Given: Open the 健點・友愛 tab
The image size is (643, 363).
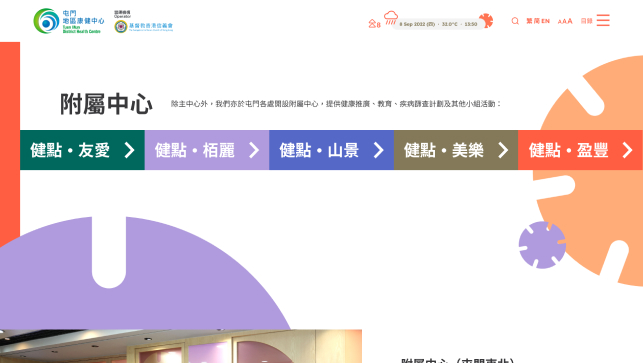Looking at the screenshot, I should click(x=82, y=150).
